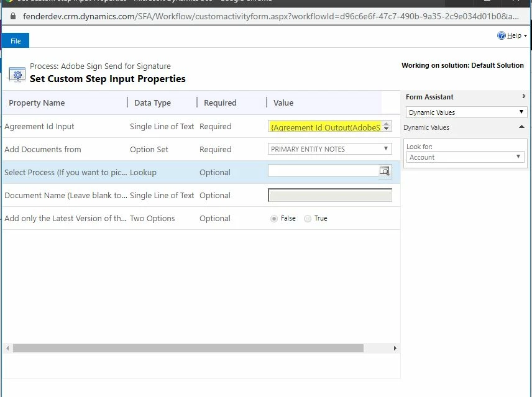532x397 pixels.
Task: Select the False radio button
Action: point(274,219)
